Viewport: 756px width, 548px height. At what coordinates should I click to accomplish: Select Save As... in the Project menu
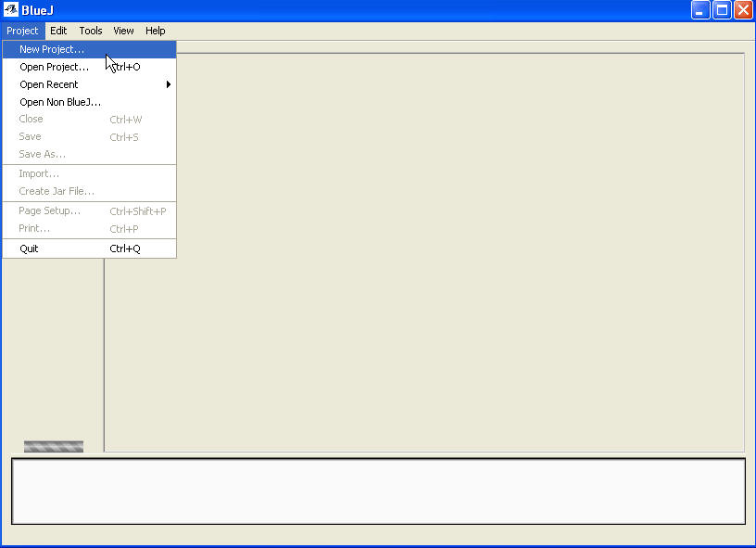[43, 154]
